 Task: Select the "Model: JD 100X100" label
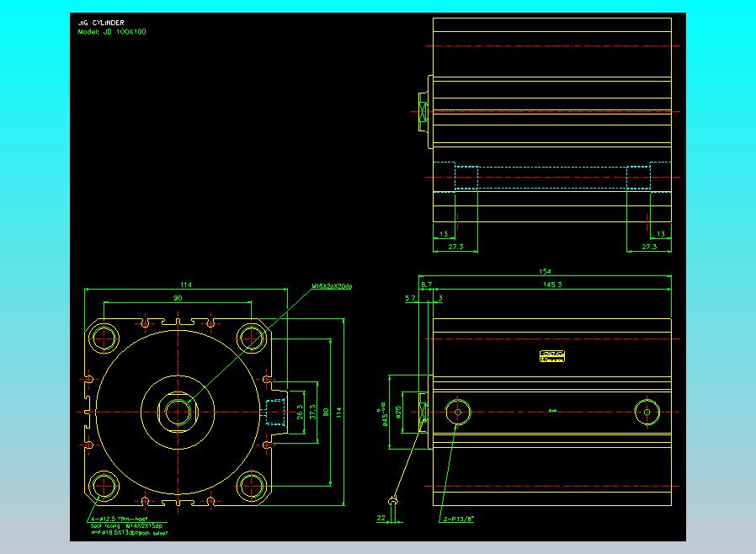pyautogui.click(x=112, y=32)
